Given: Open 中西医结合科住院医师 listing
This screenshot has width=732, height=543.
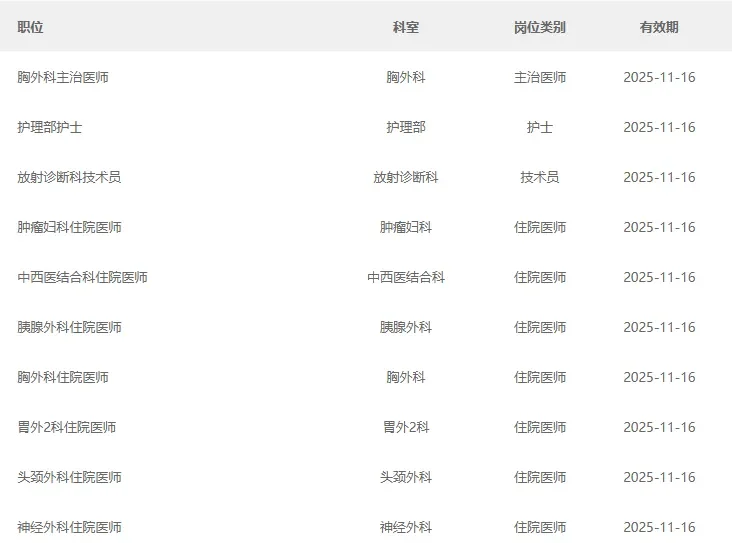Looking at the screenshot, I should click(82, 277).
